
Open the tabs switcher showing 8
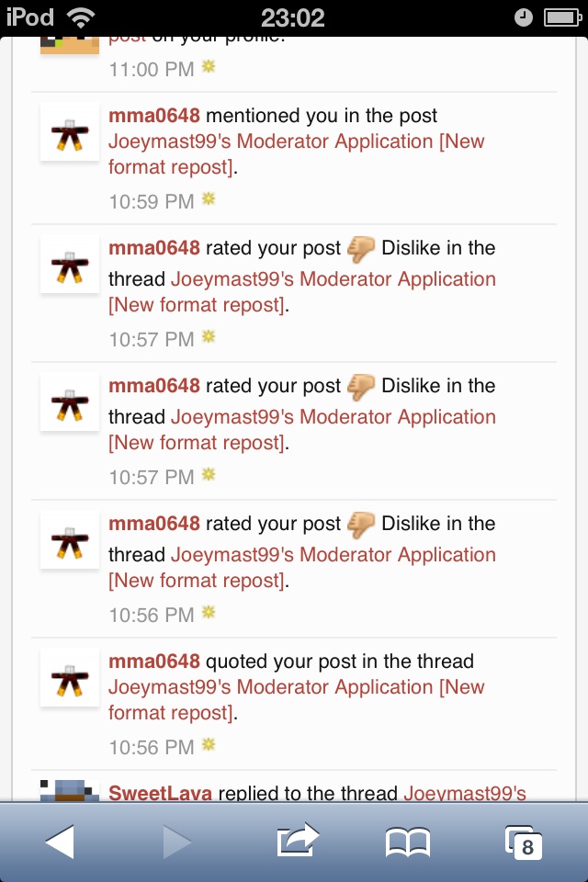click(523, 842)
